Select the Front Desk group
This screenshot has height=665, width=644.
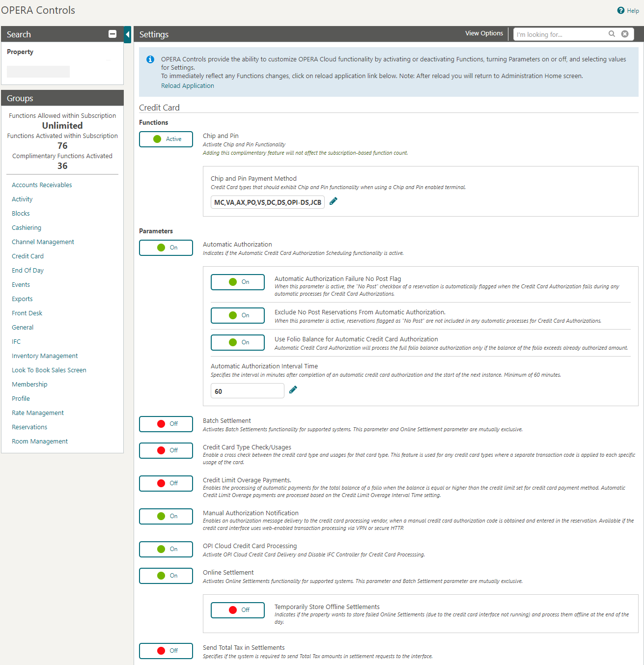(27, 313)
